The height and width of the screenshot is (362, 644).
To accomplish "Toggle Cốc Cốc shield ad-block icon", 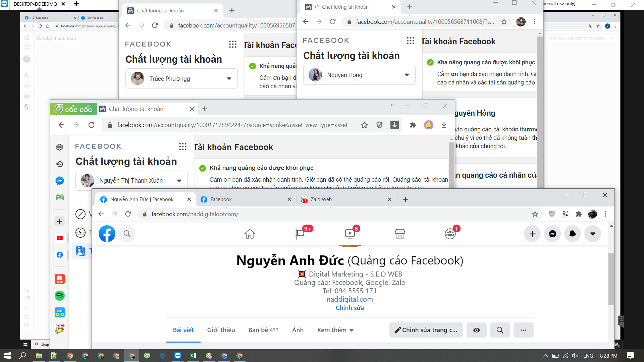I will click(x=379, y=125).
